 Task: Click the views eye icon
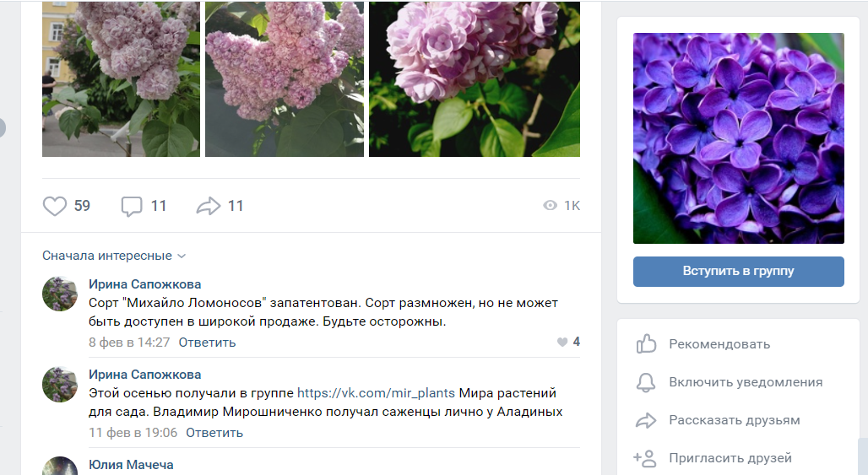550,206
